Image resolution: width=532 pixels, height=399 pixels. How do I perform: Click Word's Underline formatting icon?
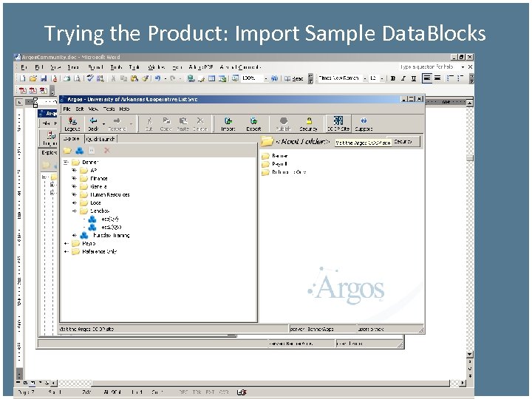coord(414,78)
